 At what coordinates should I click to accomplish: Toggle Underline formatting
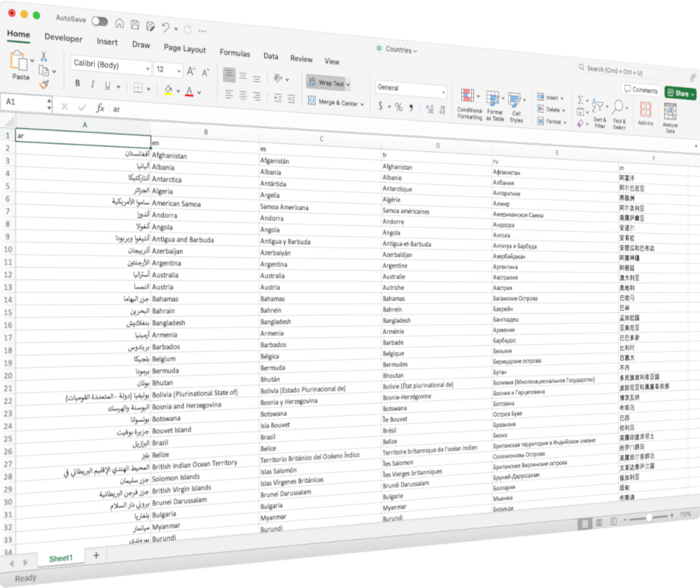pyautogui.click(x=107, y=85)
